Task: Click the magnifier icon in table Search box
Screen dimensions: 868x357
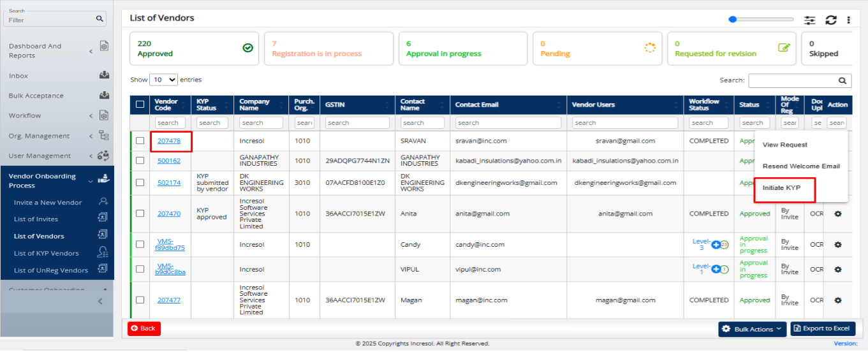Action: pos(842,80)
